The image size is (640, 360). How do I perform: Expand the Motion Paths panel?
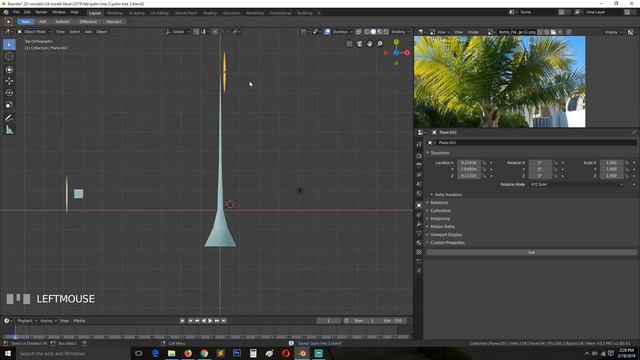tap(441, 227)
